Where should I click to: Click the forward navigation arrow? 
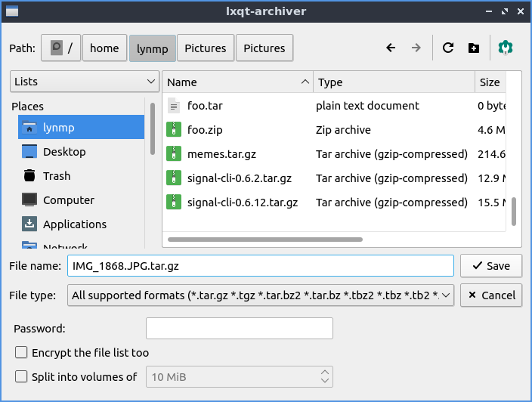click(416, 48)
